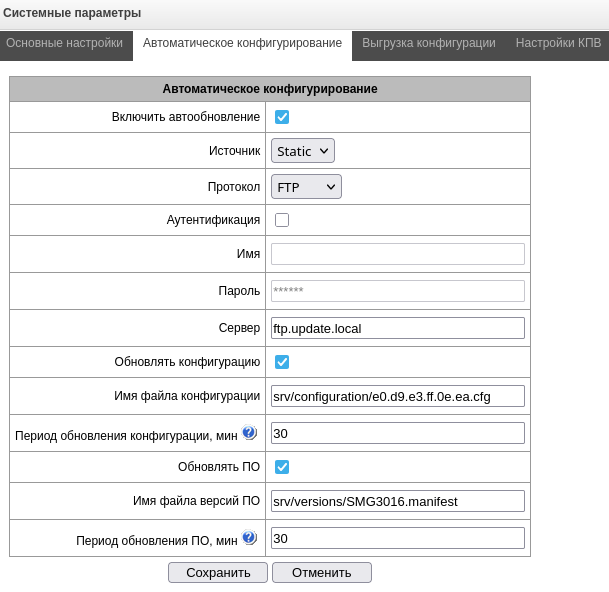Click help icon for software update period
Viewport: 609px width, 592px height.
pyautogui.click(x=249, y=537)
